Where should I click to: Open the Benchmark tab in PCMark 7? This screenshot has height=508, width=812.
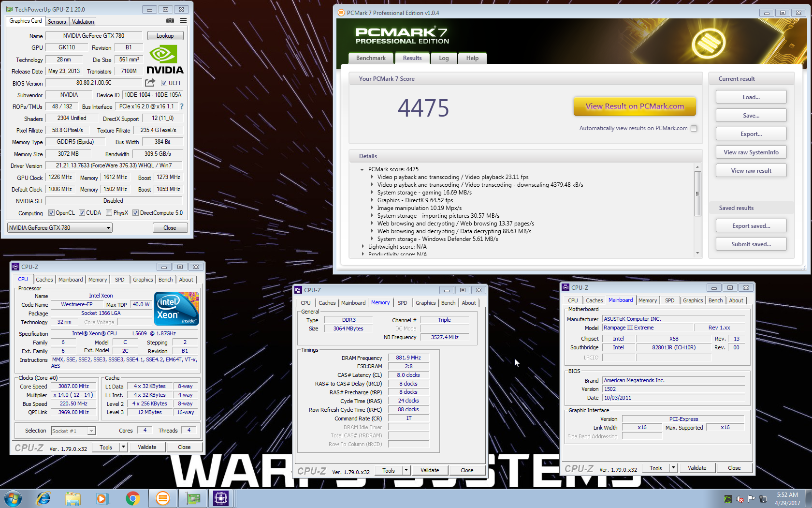pos(371,58)
